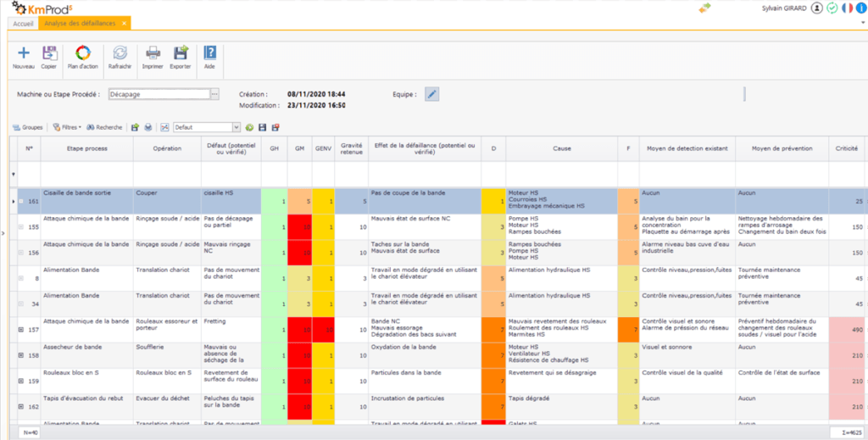Expand row 159 Rouleaux bloc en S
The height and width of the screenshot is (440, 868).
click(21, 381)
